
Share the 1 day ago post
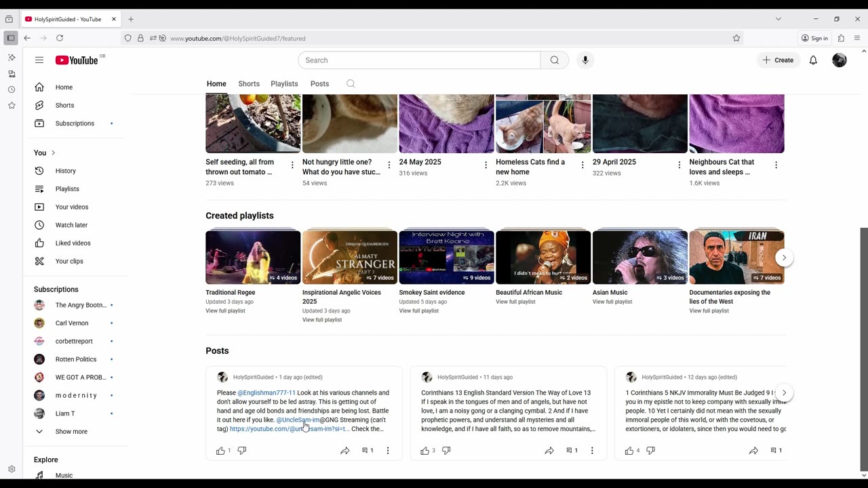click(x=345, y=451)
